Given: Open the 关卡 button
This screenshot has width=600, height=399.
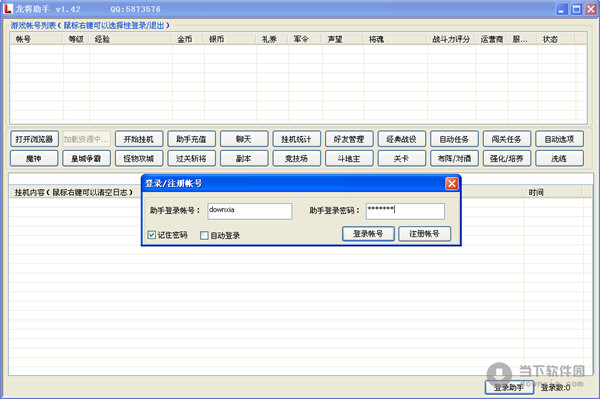Looking at the screenshot, I should (401, 158).
